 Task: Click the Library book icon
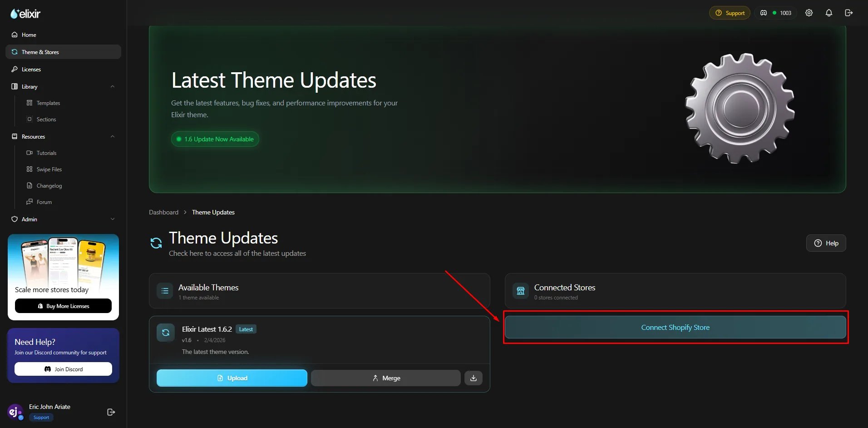15,86
